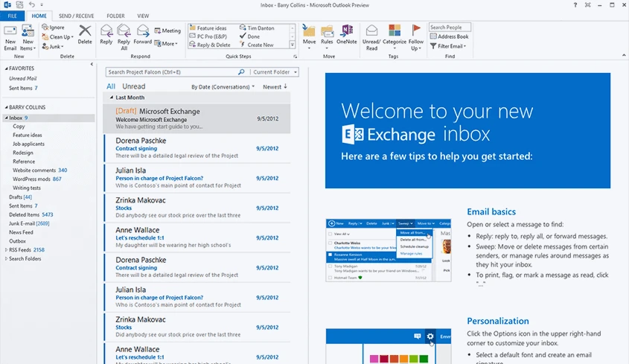Send to OneNote using ribbon icon

(347, 32)
